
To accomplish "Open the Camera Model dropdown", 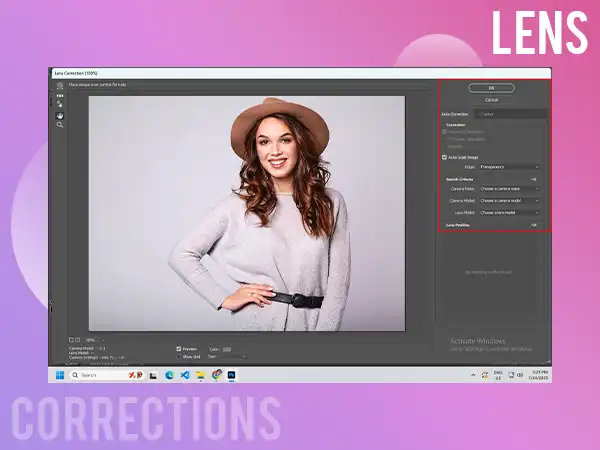I will point(509,201).
